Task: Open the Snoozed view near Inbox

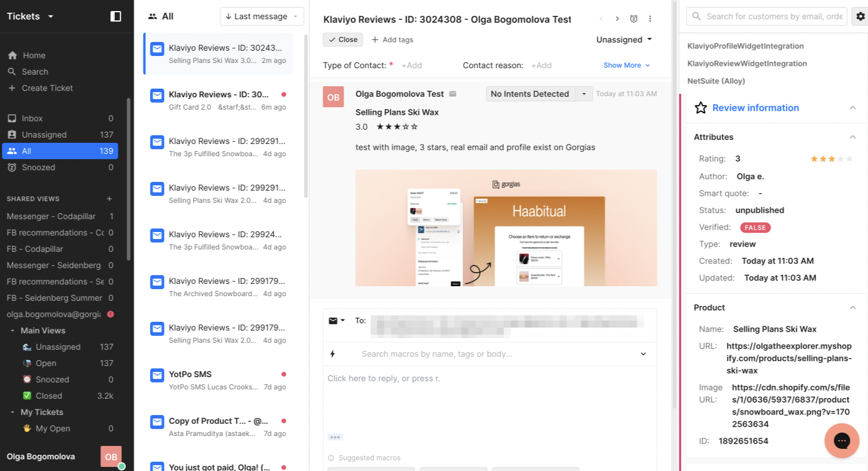Action: coord(60,167)
